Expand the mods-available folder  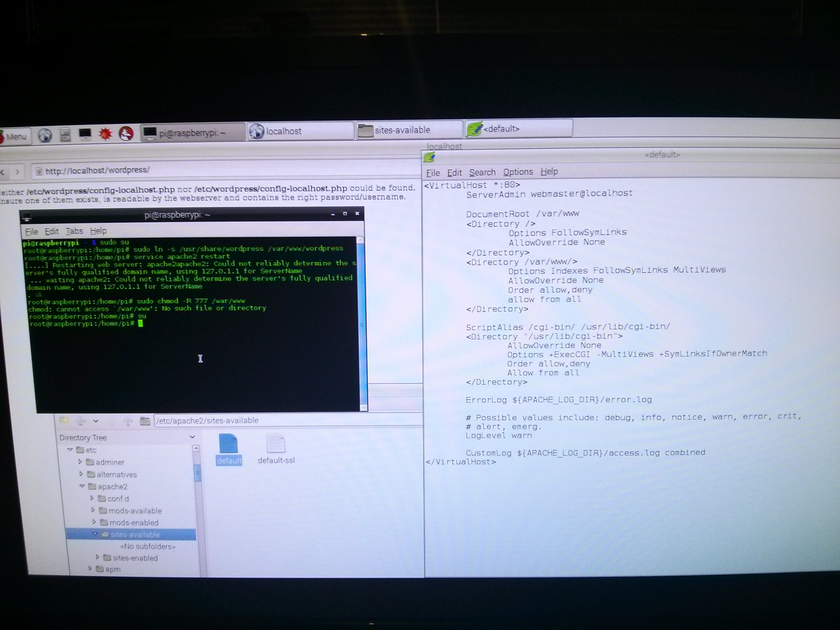pos(93,510)
